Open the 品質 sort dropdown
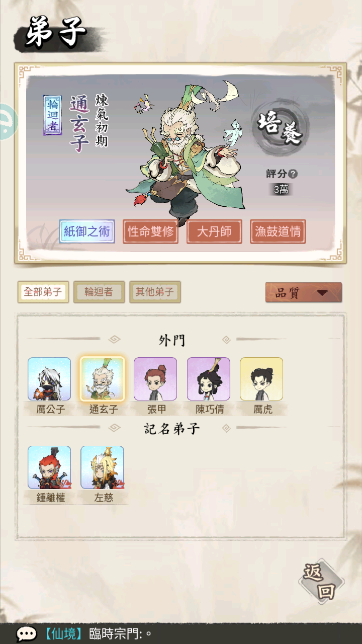This screenshot has height=644, width=362. tap(304, 293)
